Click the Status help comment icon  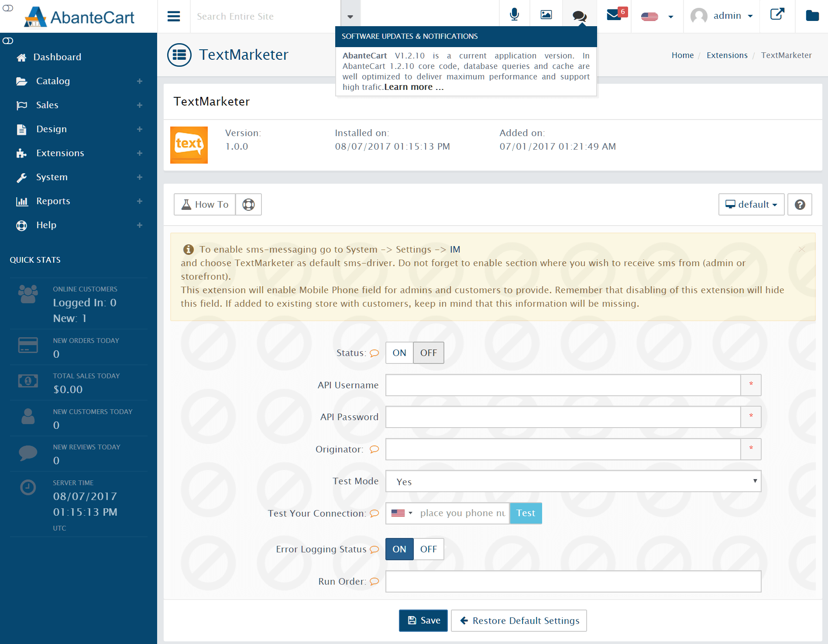[374, 353]
